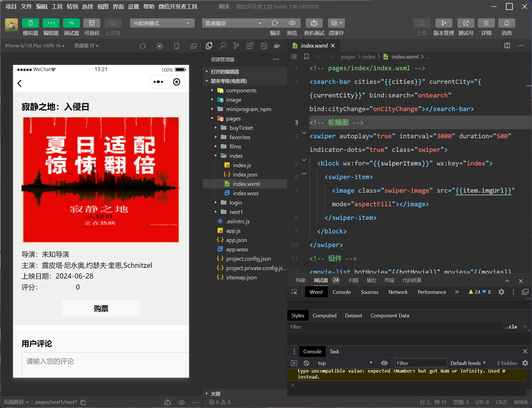Click the console Filter input
This screenshot has height=408, width=532.
[421, 363]
